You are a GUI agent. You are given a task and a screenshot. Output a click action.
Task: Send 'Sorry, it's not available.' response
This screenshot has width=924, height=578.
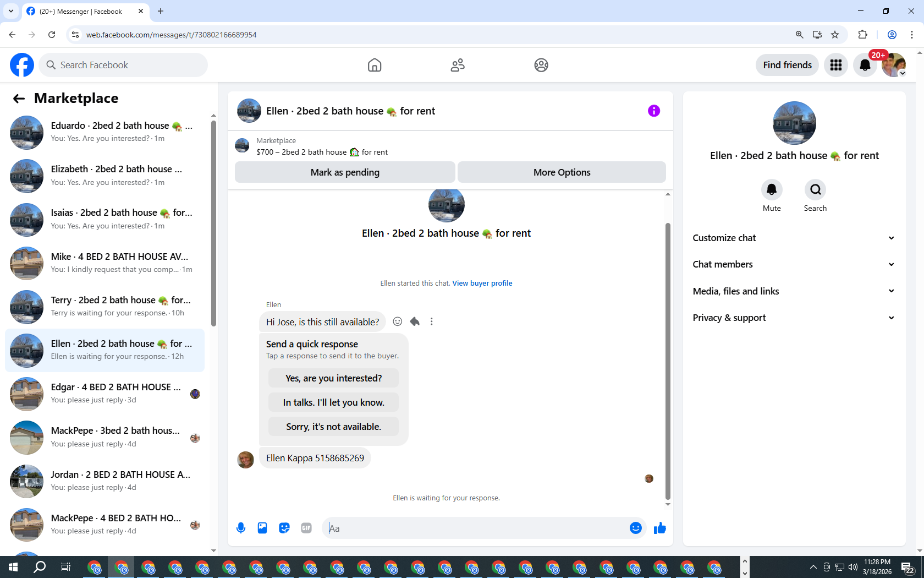[333, 427]
